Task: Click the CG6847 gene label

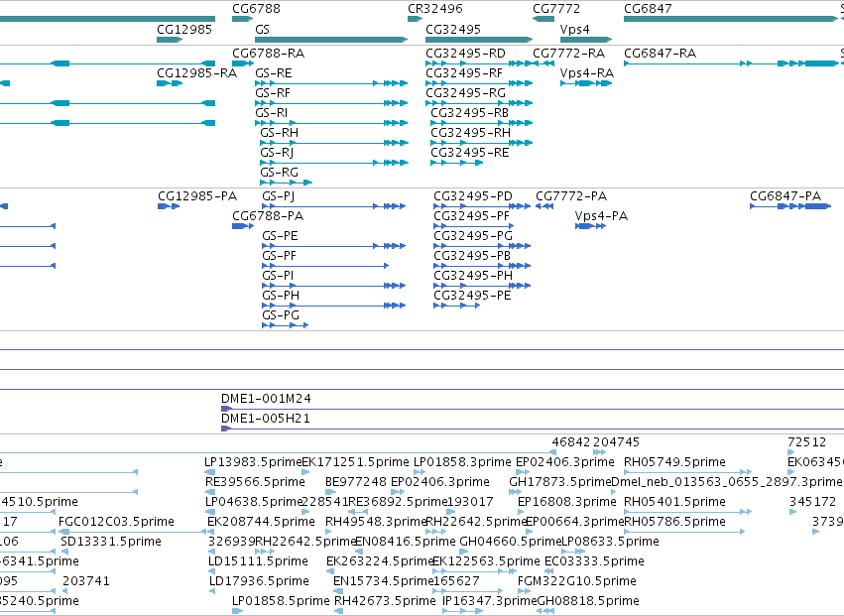Action: tap(648, 9)
